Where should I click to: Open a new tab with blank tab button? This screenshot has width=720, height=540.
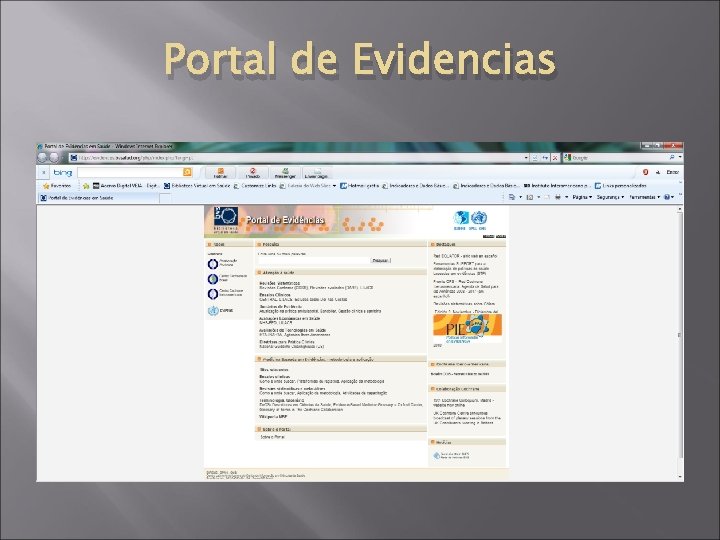click(165, 198)
